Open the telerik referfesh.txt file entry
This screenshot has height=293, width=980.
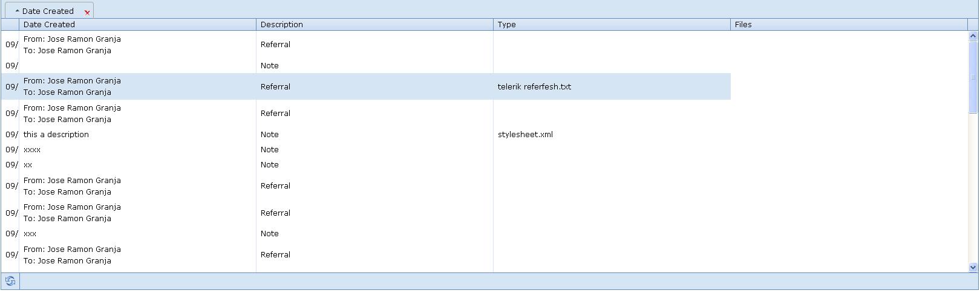534,87
